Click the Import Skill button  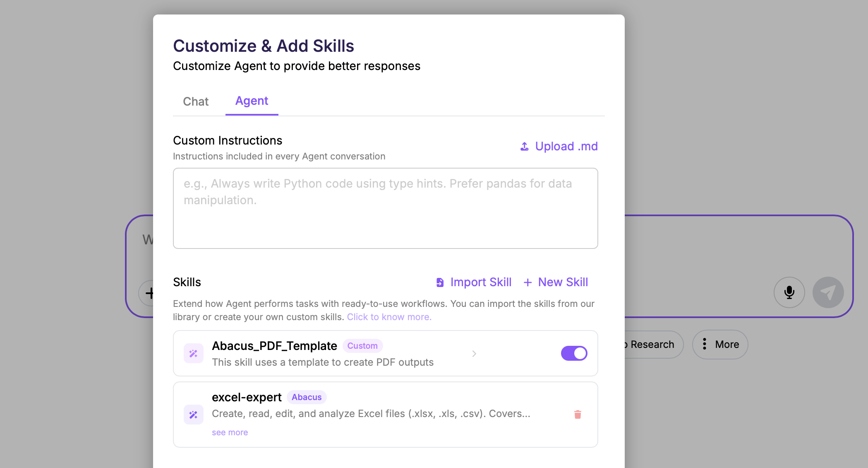(481, 282)
